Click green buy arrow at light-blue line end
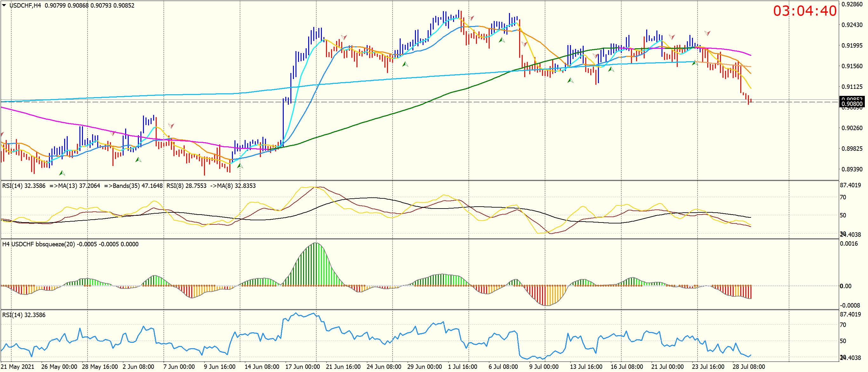The width and height of the screenshot is (868, 372). point(694,63)
